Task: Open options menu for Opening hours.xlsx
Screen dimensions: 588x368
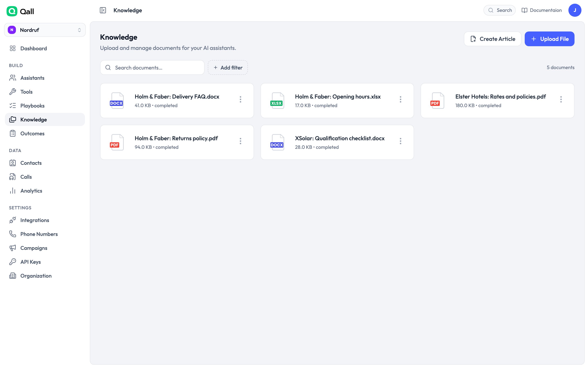Action: click(x=400, y=99)
